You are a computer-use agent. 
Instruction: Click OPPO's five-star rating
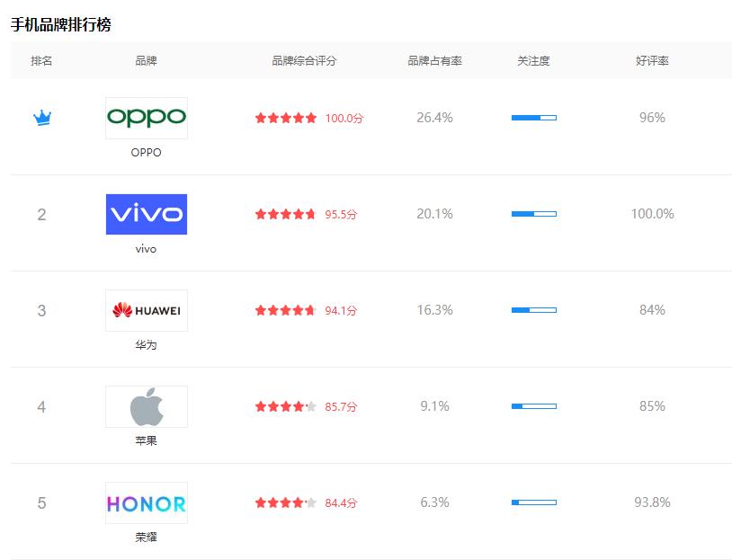pyautogui.click(x=286, y=118)
